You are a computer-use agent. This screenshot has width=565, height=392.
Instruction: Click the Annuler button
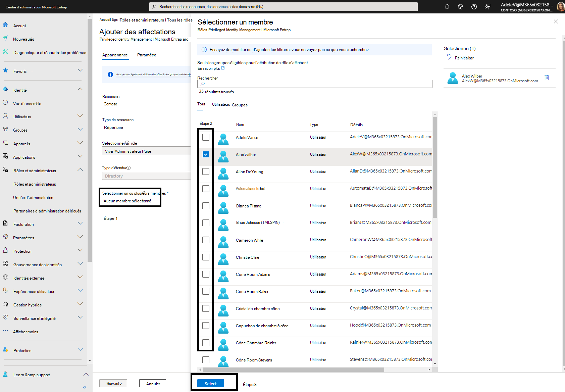point(153,383)
